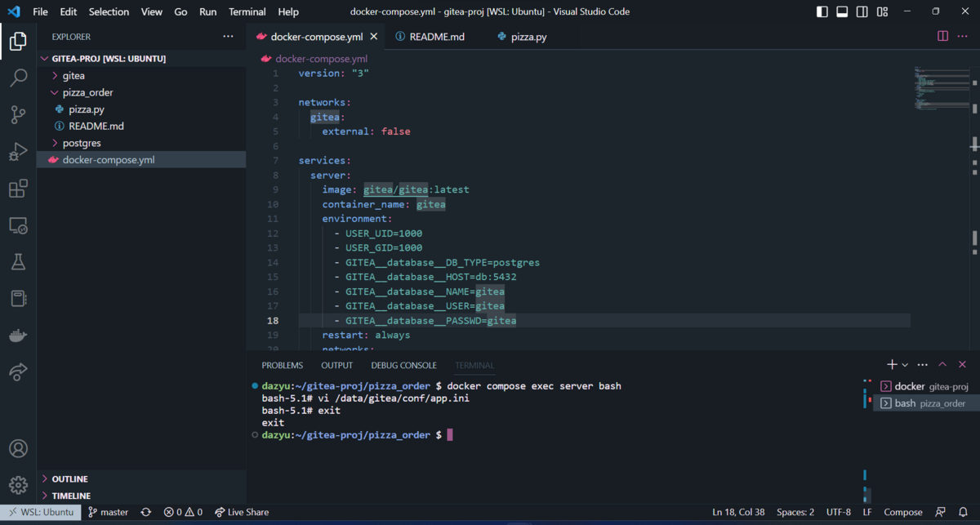This screenshot has width=980, height=525.
Task: Open the Run and Debug view
Action: click(18, 151)
